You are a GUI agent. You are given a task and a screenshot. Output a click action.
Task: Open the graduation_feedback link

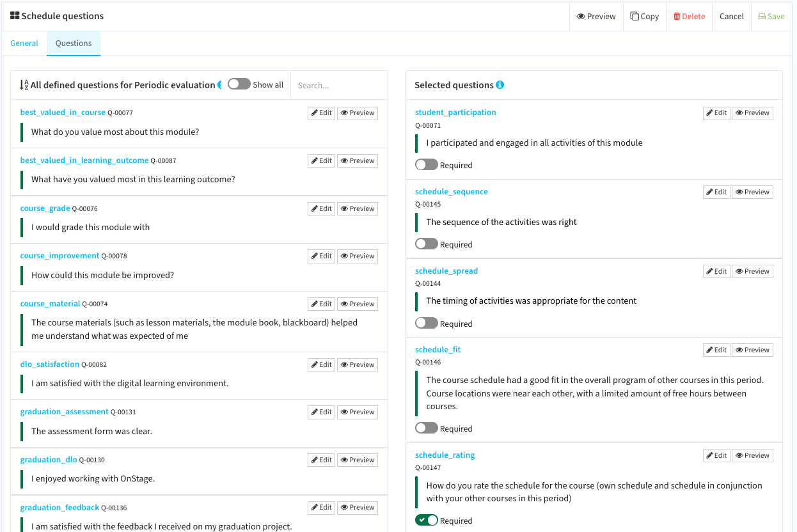(x=60, y=508)
